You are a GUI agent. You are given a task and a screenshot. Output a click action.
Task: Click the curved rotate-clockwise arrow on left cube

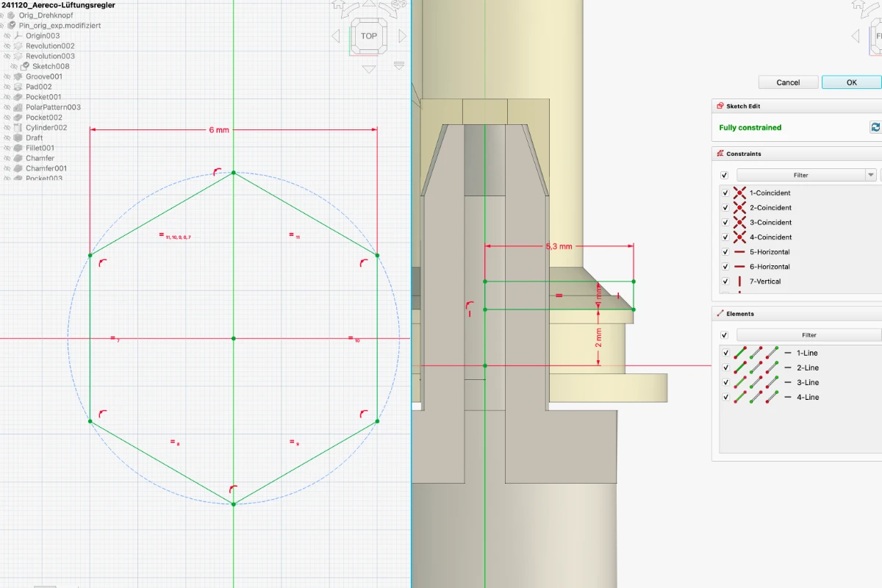pyautogui.click(x=387, y=12)
